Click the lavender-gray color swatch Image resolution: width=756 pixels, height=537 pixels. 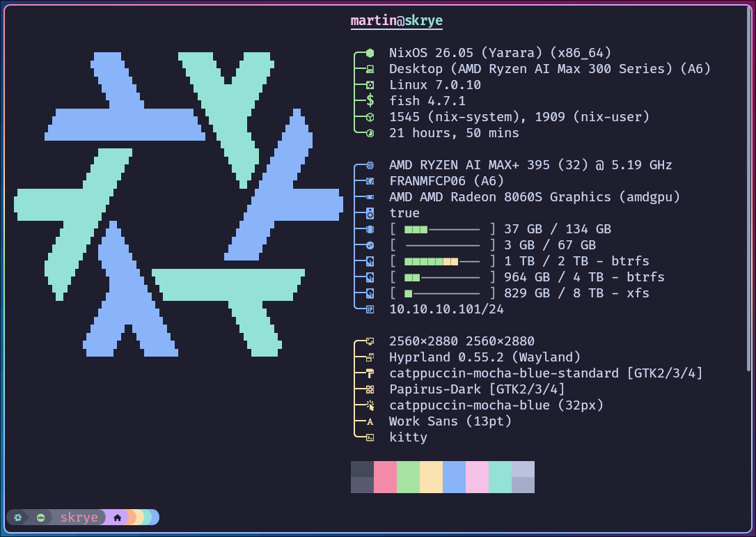(523, 477)
